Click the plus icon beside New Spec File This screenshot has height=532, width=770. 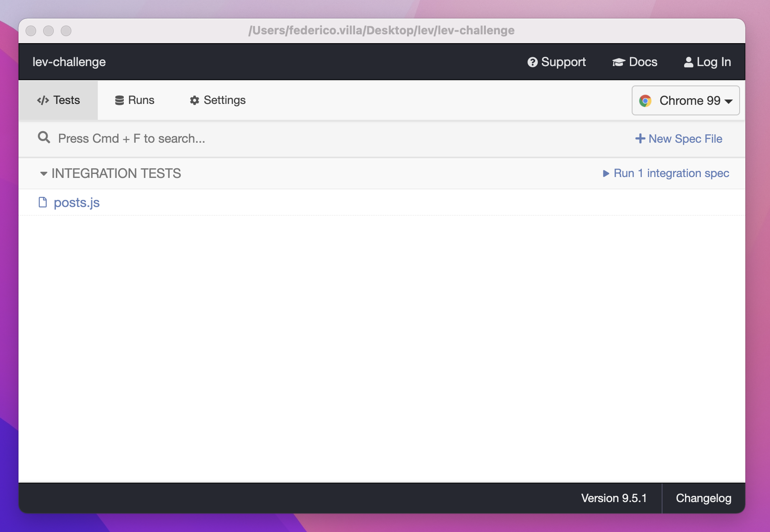[640, 138]
